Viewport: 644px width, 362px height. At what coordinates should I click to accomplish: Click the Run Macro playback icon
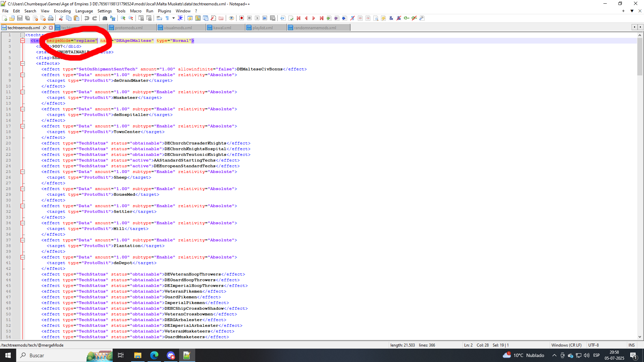(257, 18)
